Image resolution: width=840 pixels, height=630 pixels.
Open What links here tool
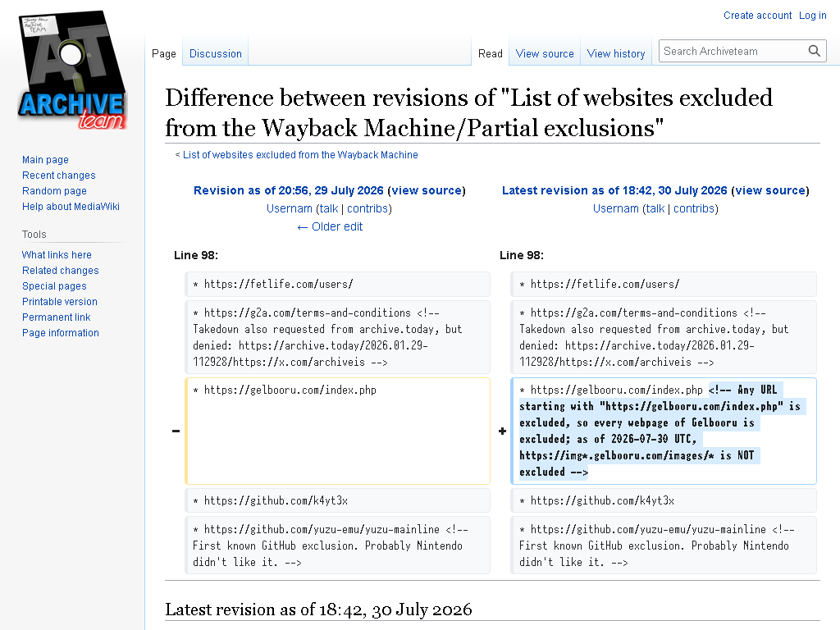(x=57, y=255)
